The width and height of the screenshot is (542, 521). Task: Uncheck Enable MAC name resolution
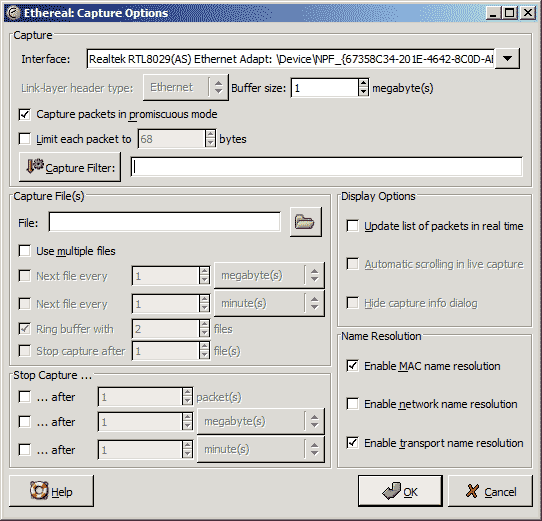353,365
